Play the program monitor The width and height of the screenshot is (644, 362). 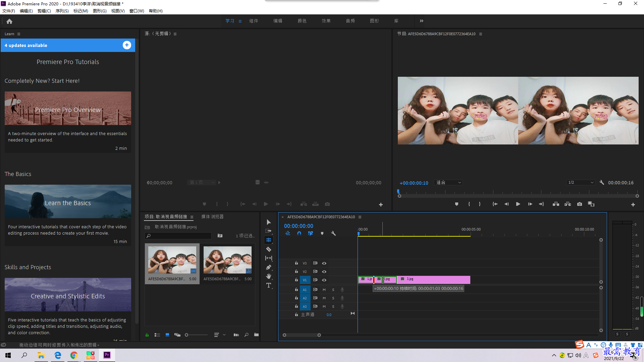(518, 204)
